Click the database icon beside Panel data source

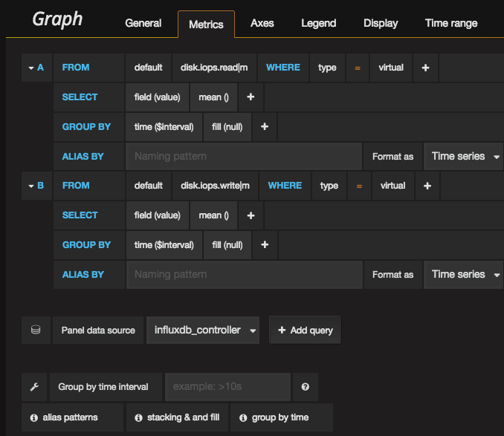coord(35,330)
